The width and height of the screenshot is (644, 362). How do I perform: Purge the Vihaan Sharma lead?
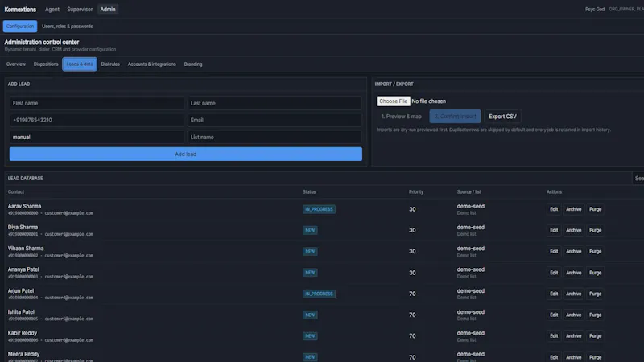[595, 251]
